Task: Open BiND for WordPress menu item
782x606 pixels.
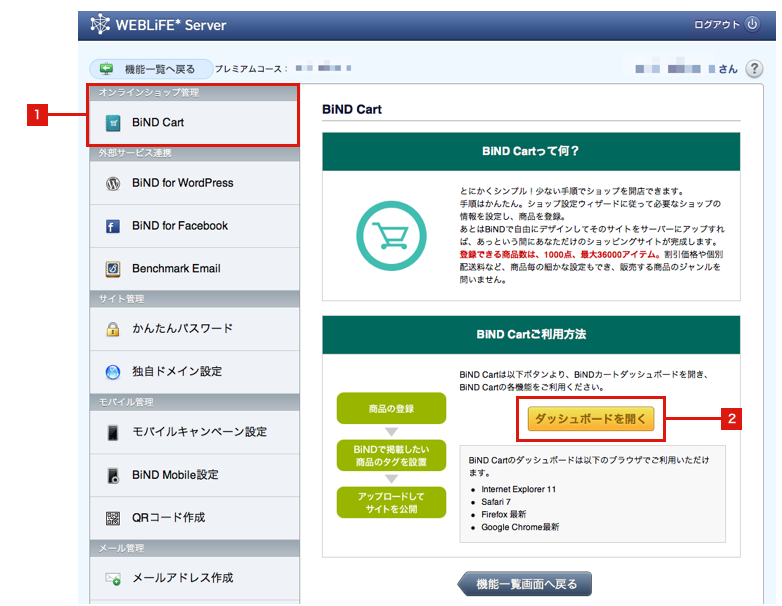Action: (195, 183)
